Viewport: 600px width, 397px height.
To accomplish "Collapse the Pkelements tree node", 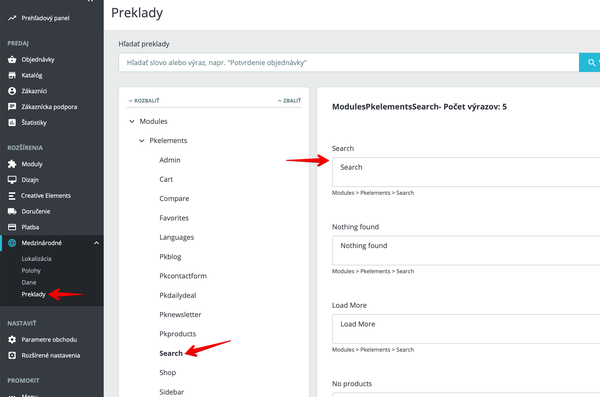I will [x=142, y=141].
